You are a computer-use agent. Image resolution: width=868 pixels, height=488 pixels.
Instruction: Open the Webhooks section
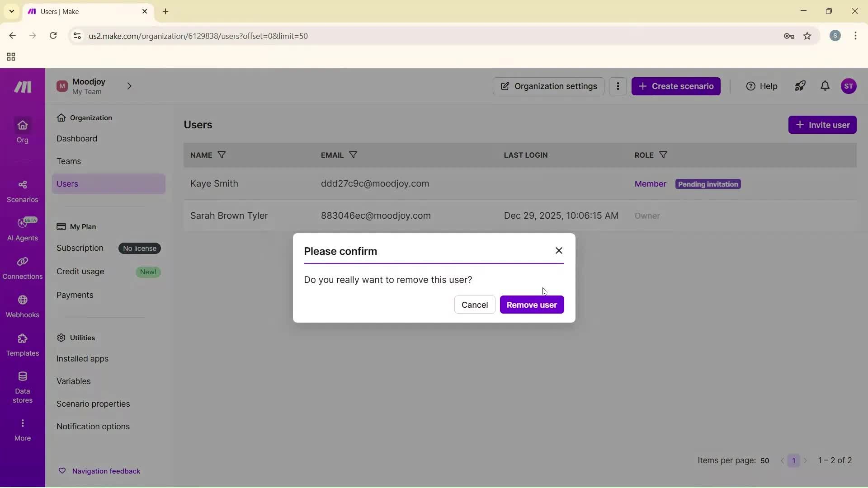[22, 305]
